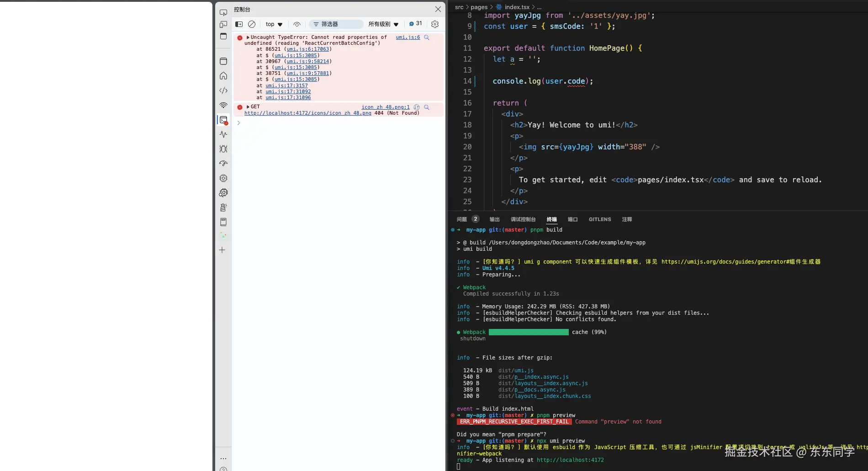Screen dimensions: 868x471
Task: Switch to the 终端 terminal tab
Action: point(552,219)
